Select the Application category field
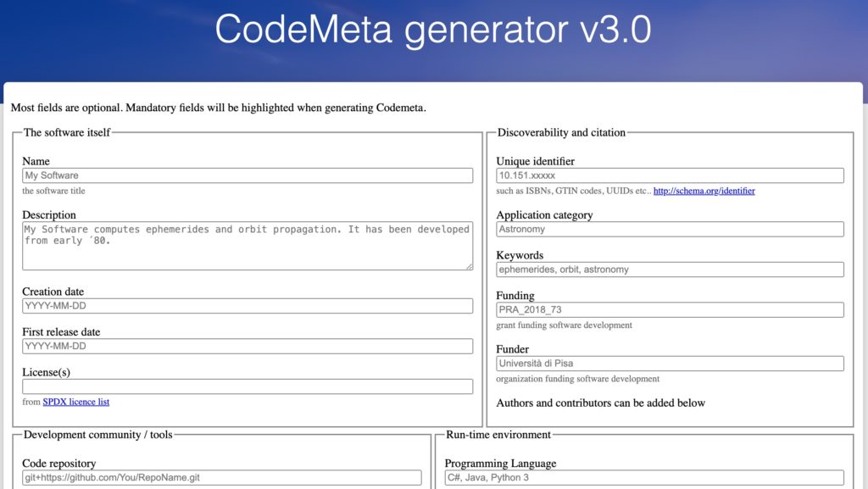The width and height of the screenshot is (868, 489). point(670,229)
